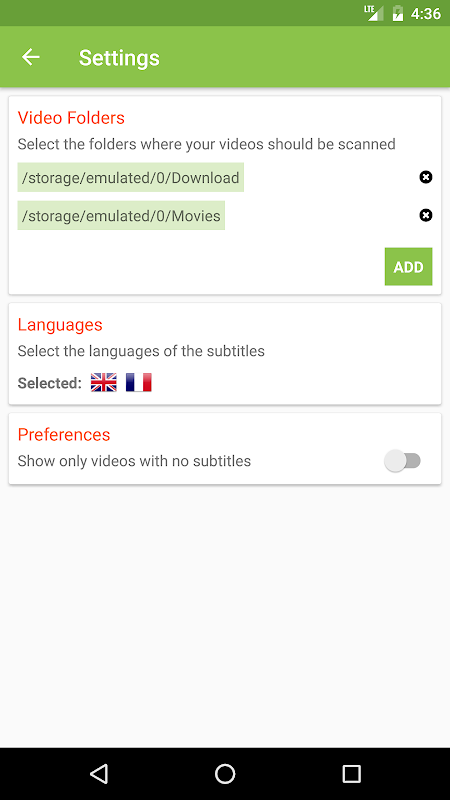The width and height of the screenshot is (450, 800).
Task: Toggle Show only videos with no subtitles
Action: tap(403, 461)
